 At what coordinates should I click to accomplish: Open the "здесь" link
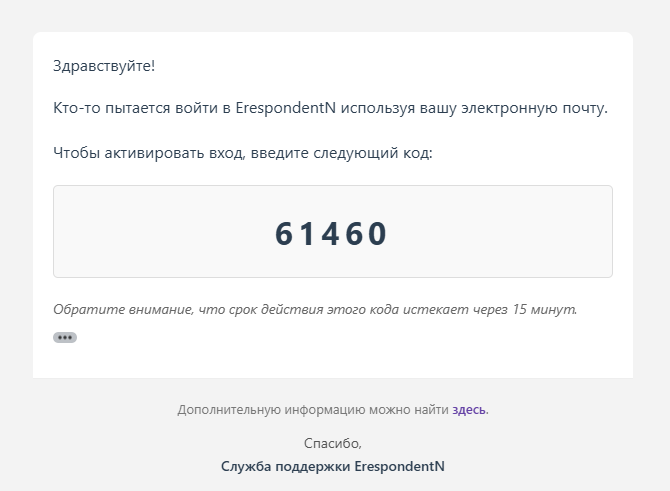(469, 410)
